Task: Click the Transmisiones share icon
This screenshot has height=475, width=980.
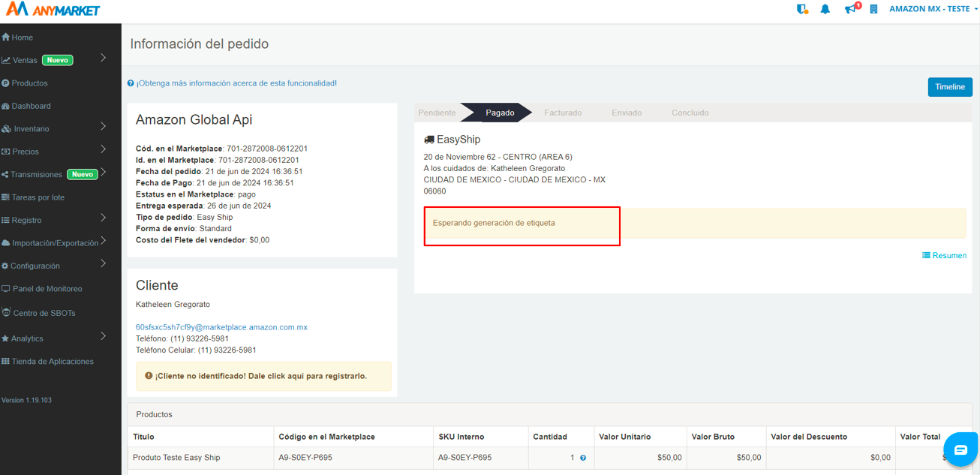Action: (5, 175)
